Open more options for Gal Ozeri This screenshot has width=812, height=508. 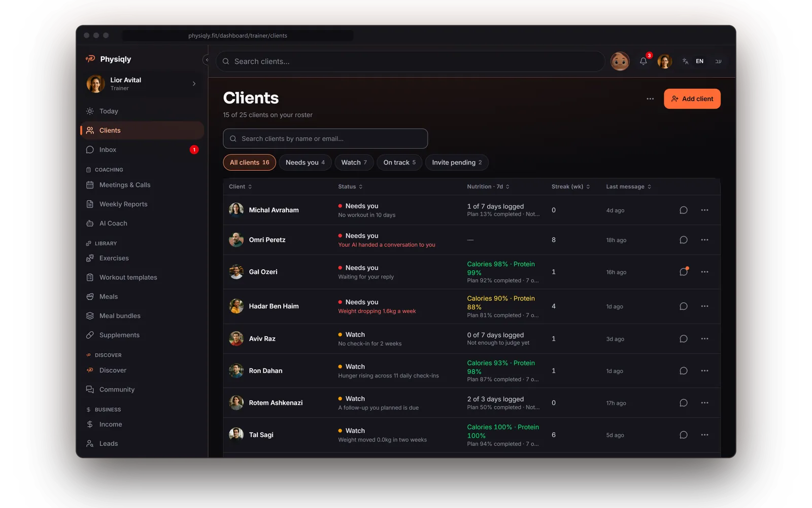[x=704, y=272]
